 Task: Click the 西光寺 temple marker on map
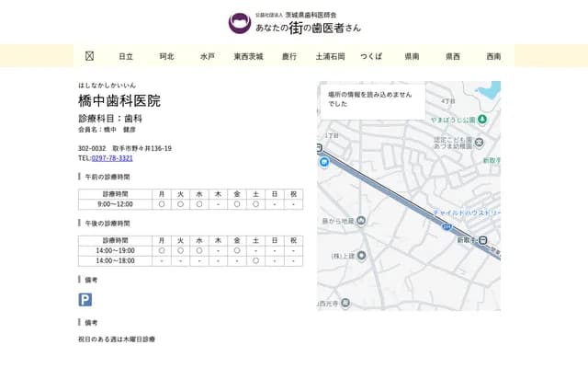(345, 303)
